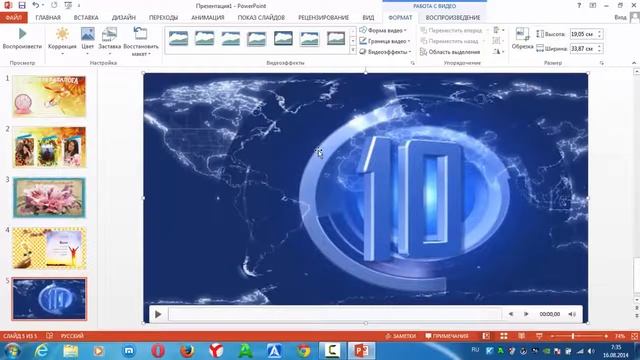Screen dimensions: 640x360
Task: Step video forward one frame
Action: click(x=526, y=314)
